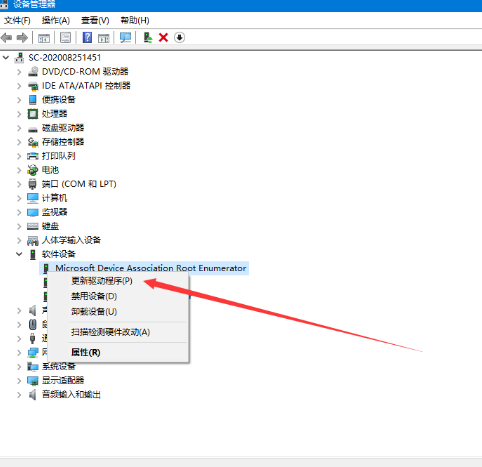Select Microsoft Device Association Root Enumerator
This screenshot has width=482, height=467.
(151, 268)
